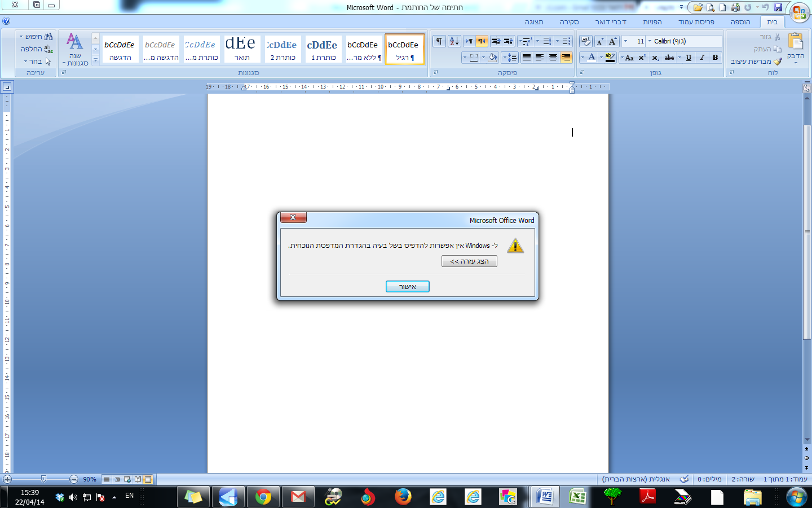The height and width of the screenshot is (508, 812).
Task: Set left-to-right text direction
Action: [x=469, y=41]
